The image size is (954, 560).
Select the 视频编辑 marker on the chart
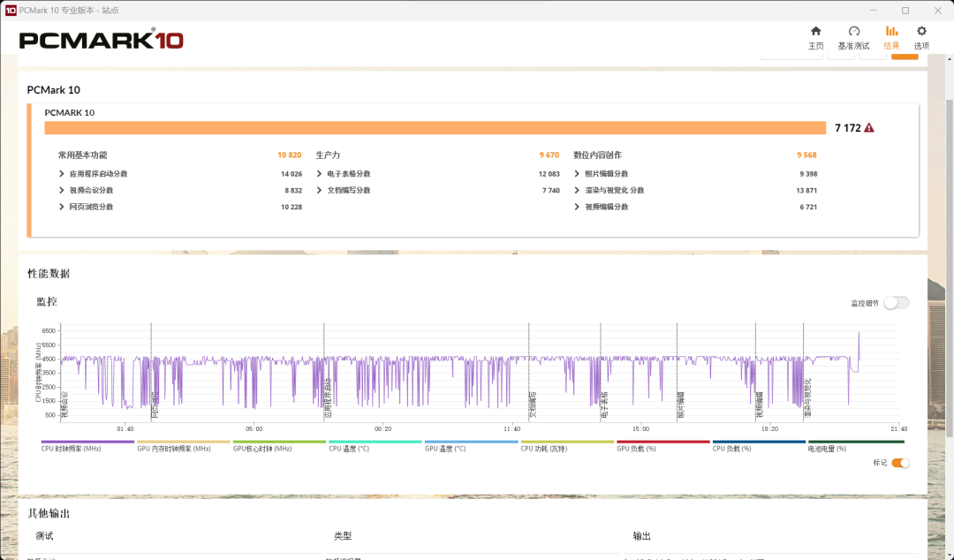(x=760, y=405)
